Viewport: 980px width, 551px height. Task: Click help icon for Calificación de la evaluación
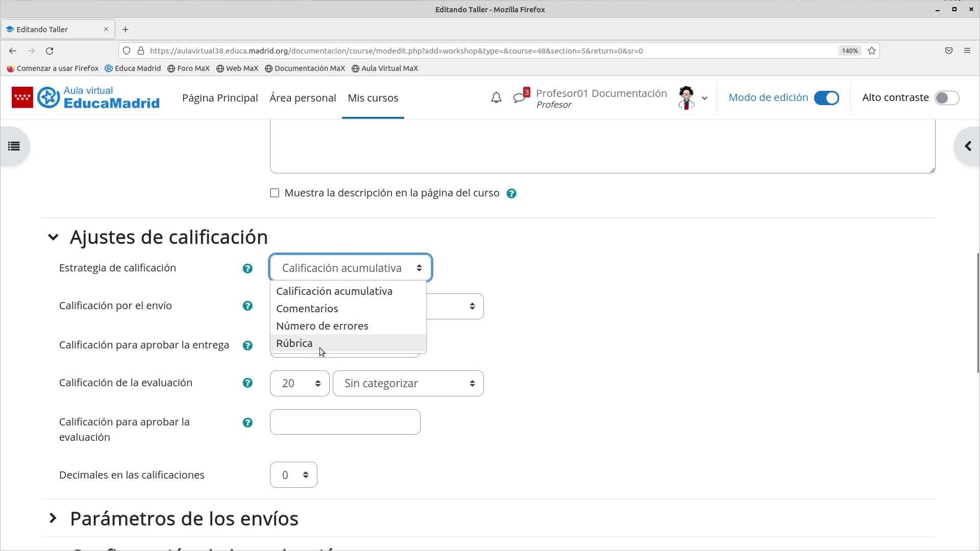click(x=248, y=383)
